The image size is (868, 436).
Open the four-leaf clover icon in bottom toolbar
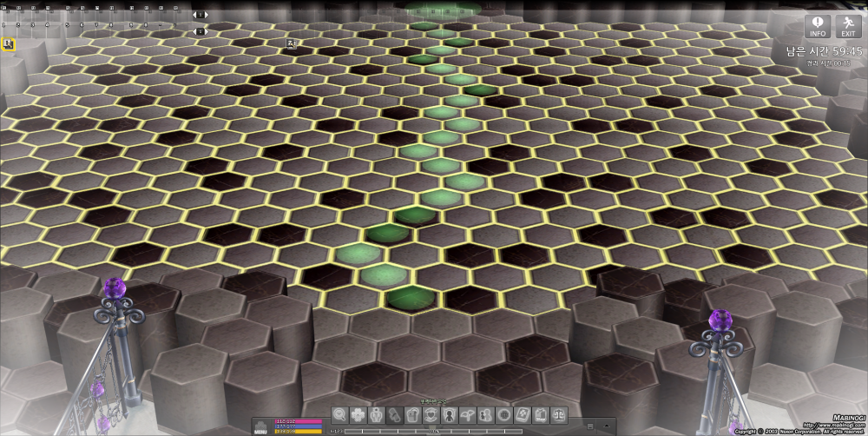tap(358, 414)
